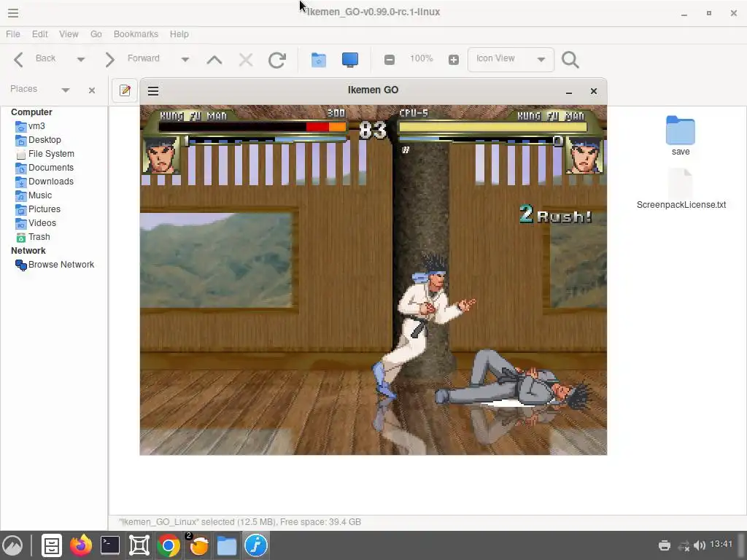Click the orange taskbar app with badge 2
This screenshot has height=560, width=747.
pyautogui.click(x=198, y=545)
